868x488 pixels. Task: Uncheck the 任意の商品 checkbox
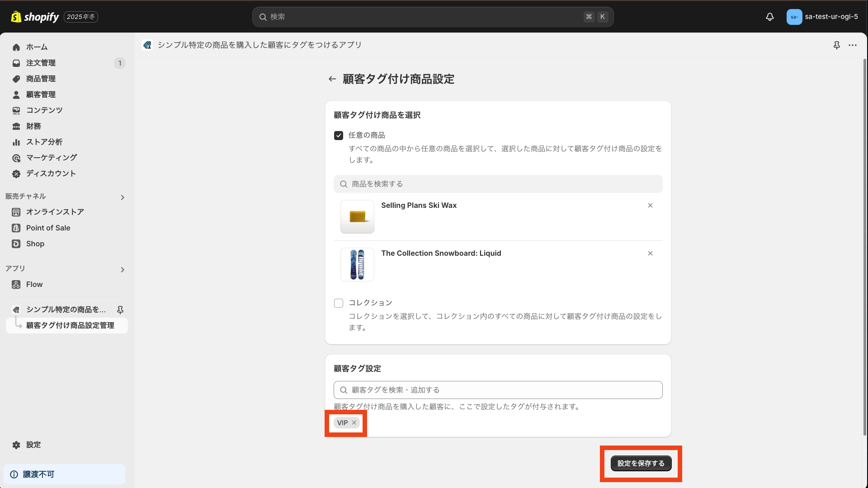point(338,135)
